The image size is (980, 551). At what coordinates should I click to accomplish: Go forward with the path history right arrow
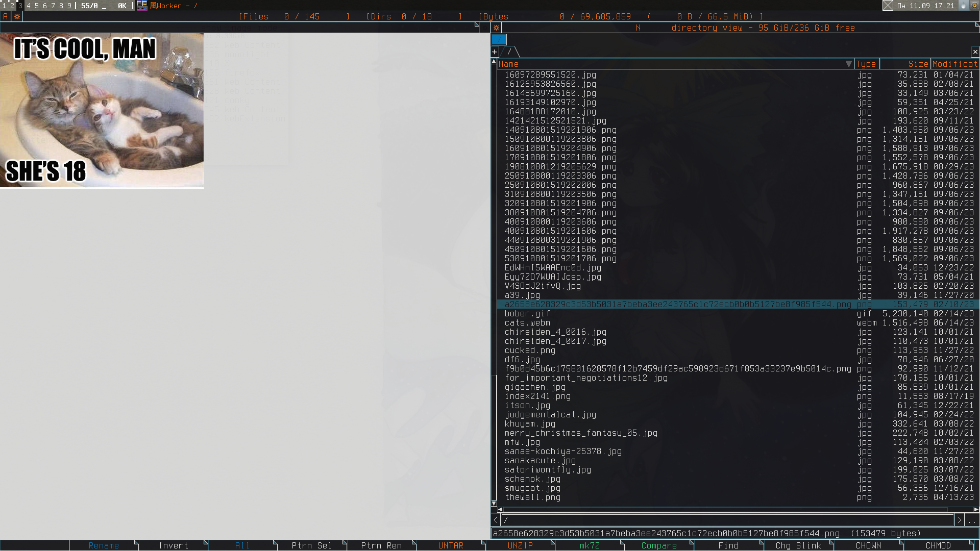(959, 520)
